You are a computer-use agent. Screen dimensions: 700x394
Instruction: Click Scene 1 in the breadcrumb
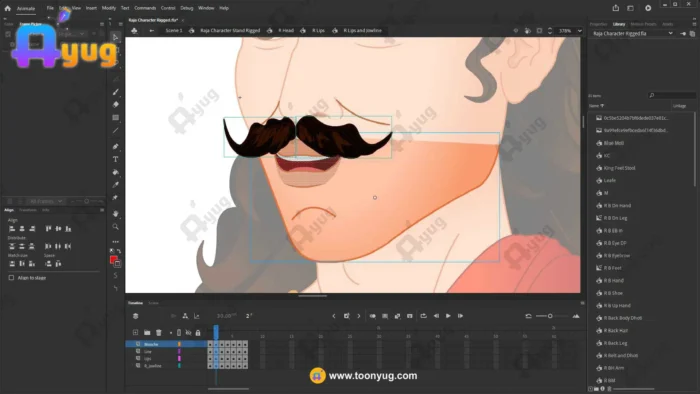point(174,31)
